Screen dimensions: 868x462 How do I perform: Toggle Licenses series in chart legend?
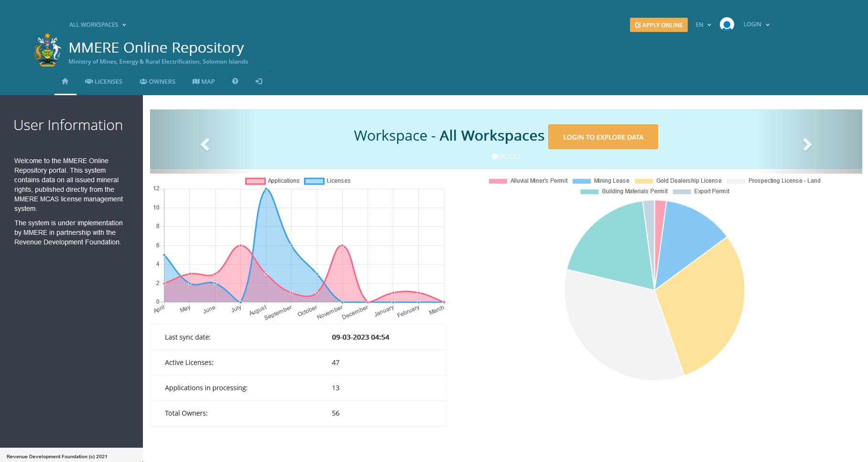click(x=327, y=181)
